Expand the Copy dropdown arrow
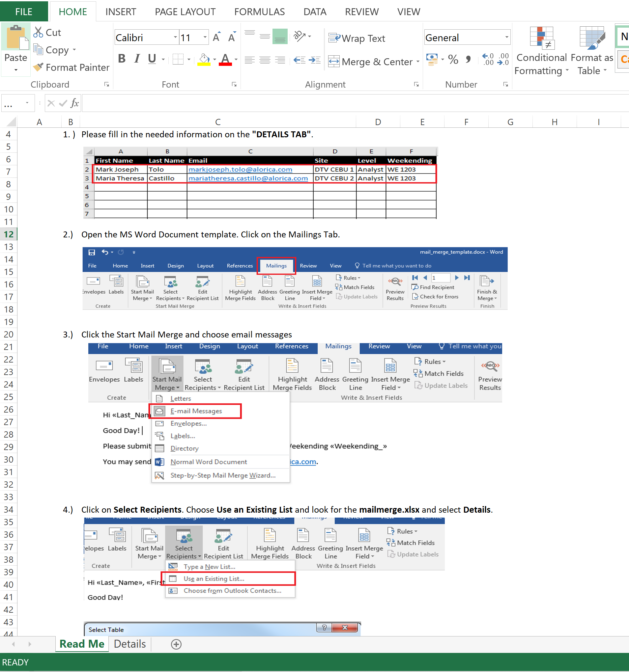Image resolution: width=629 pixels, height=672 pixels. coord(74,50)
